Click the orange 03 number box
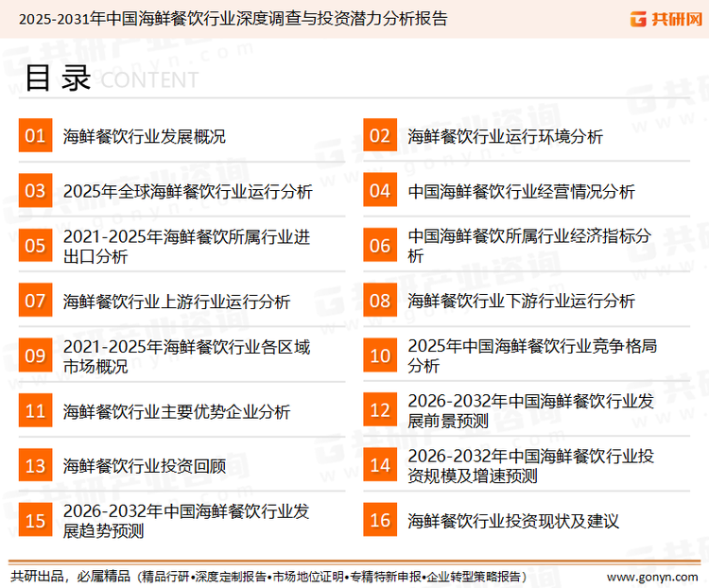Screen dimensions: 709x588 (x=35, y=190)
